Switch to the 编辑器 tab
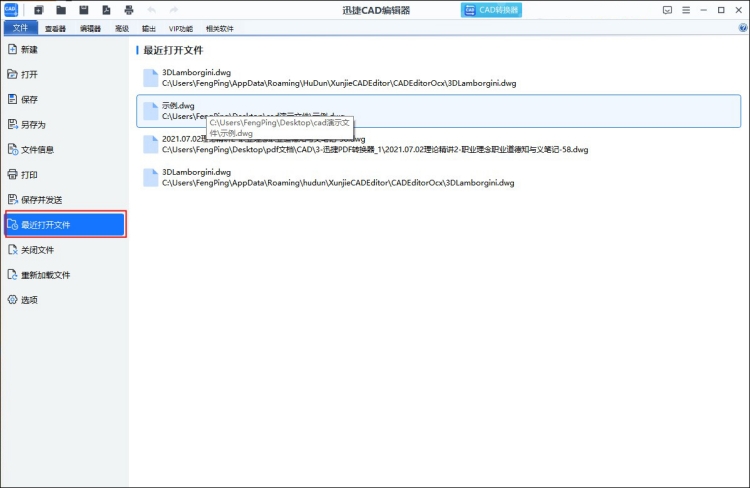Viewport: 750px width, 488px height. point(90,29)
